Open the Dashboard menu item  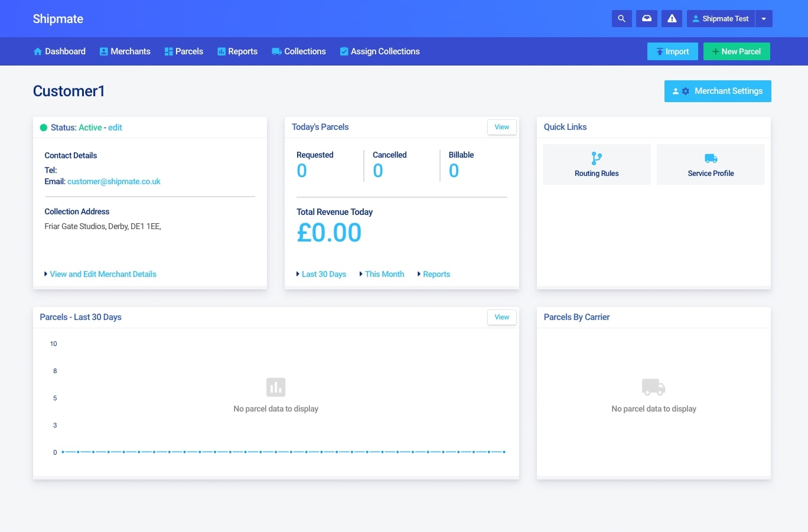60,51
